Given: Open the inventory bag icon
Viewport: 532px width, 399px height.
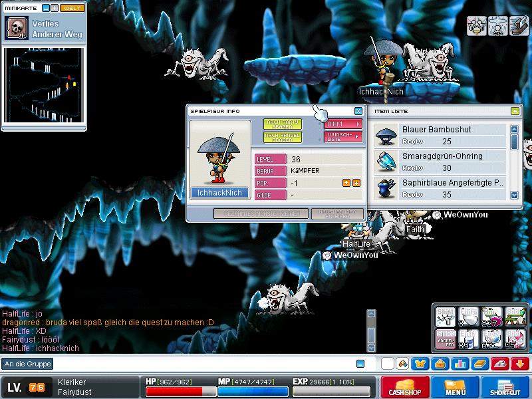Looking at the screenshot, I should tap(440, 364).
